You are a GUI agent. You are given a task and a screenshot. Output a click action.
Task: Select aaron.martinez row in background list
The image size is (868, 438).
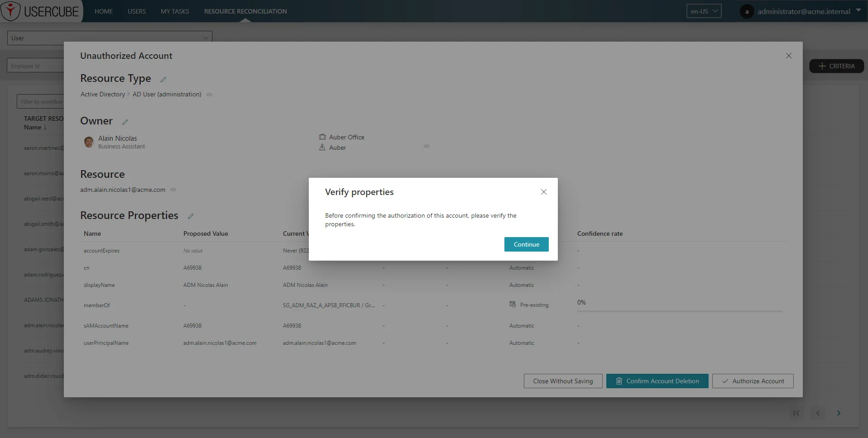[x=44, y=148]
